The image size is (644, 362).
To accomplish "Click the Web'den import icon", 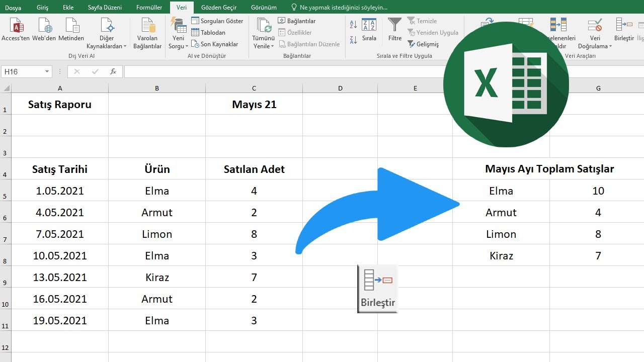I will pos(44,30).
